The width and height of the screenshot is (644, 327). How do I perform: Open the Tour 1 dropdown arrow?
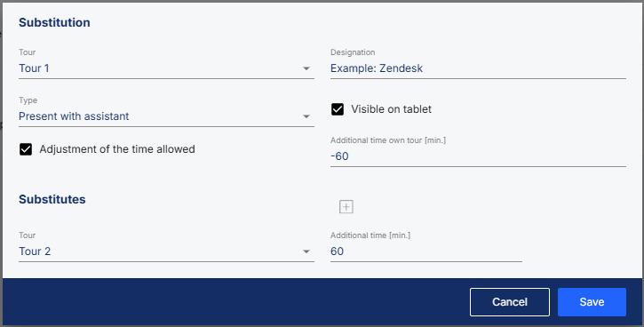point(306,68)
